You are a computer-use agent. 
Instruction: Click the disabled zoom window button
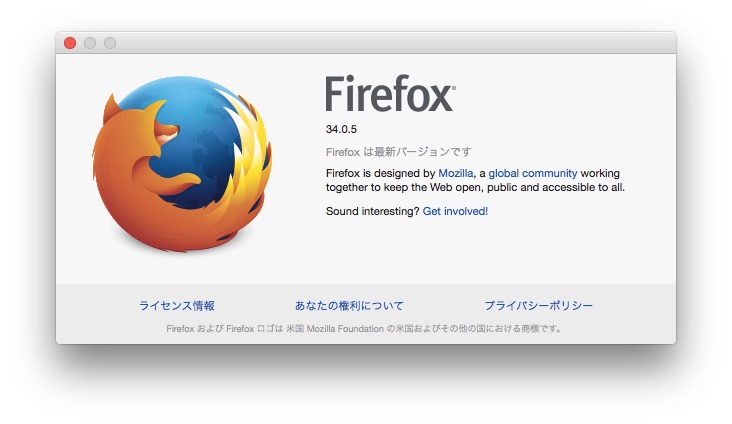tap(110, 43)
